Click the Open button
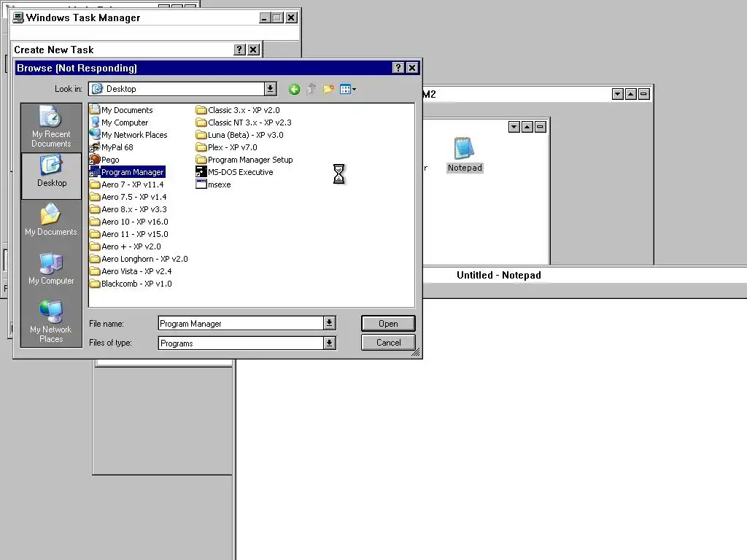The width and height of the screenshot is (747, 560). [388, 323]
